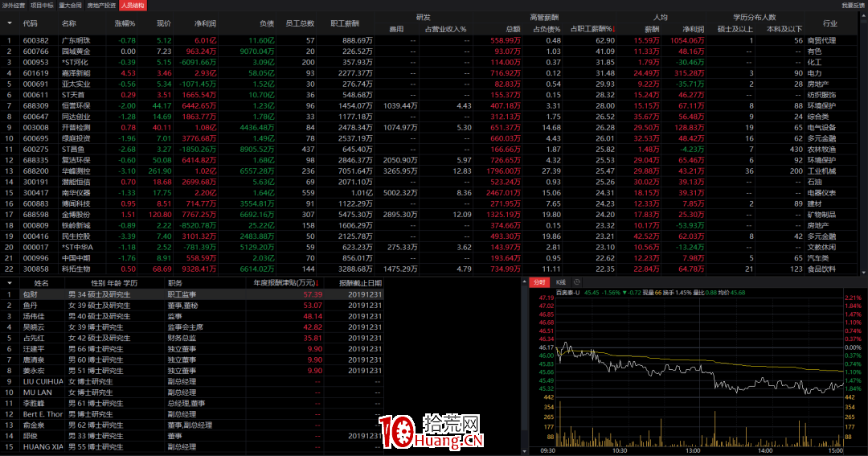Select executive row LIU CUIHUA

(191, 381)
